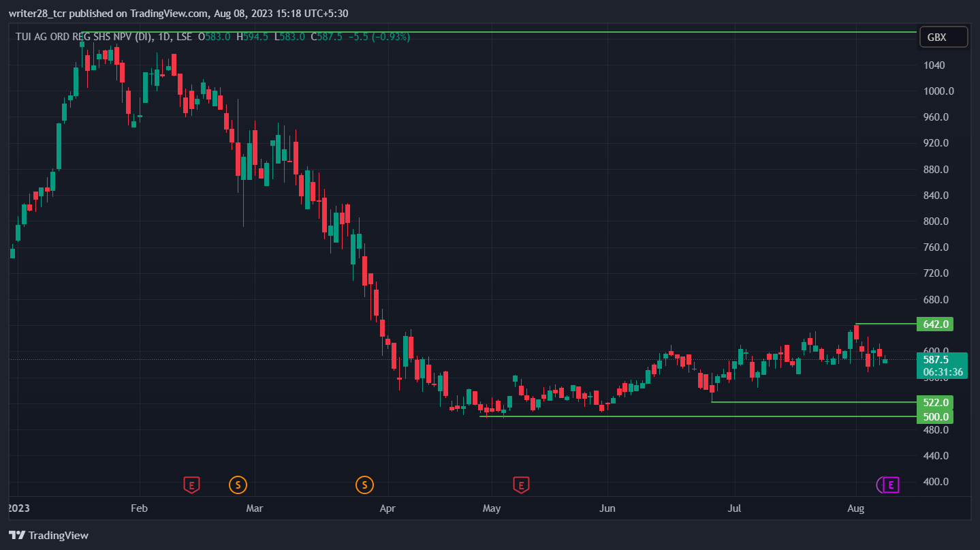Click the Apr label on time axis
The height and width of the screenshot is (550, 980).
click(x=388, y=508)
